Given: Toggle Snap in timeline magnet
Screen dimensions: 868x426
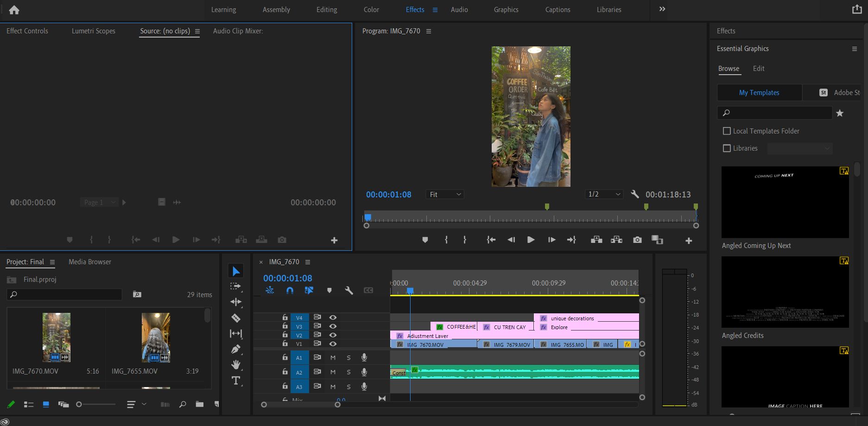Looking at the screenshot, I should click(290, 291).
